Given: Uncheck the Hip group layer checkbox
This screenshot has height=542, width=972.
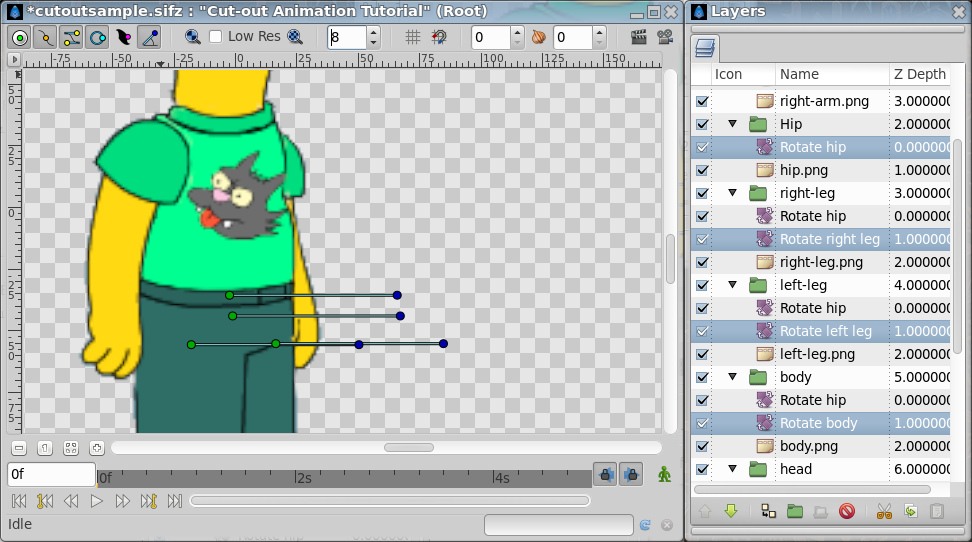Looking at the screenshot, I should [702, 124].
